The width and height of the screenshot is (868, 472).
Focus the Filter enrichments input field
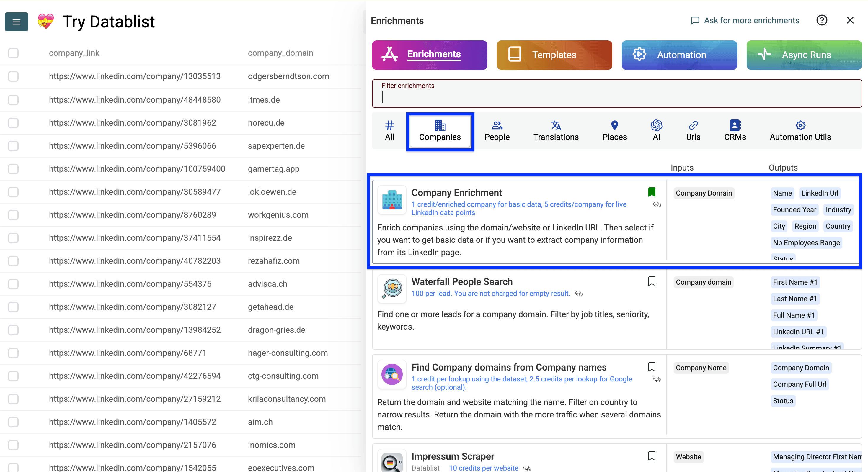point(616,97)
